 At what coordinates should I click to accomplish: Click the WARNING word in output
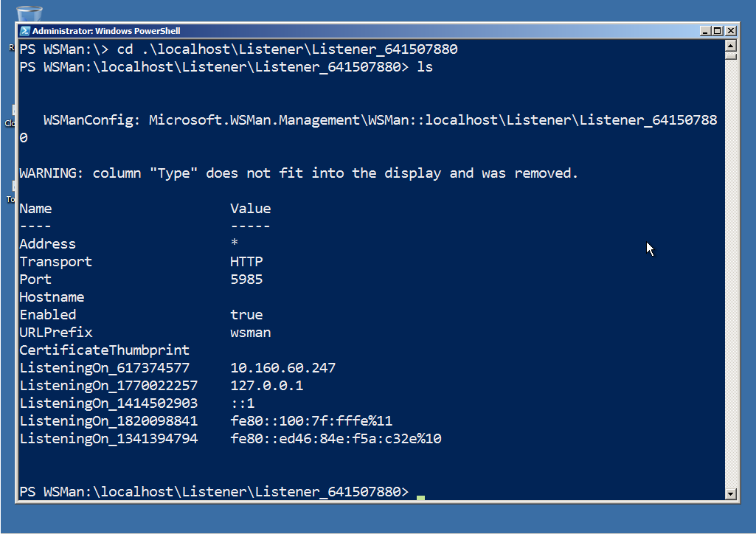52,173
